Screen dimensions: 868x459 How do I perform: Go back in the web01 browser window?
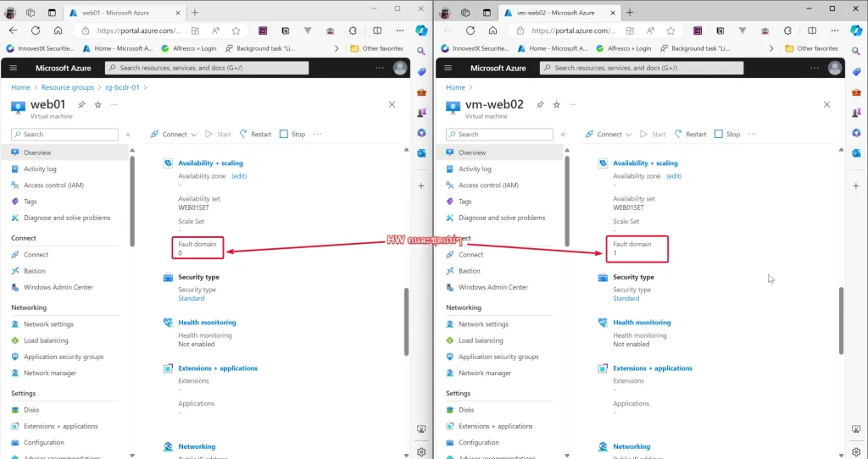click(x=14, y=30)
